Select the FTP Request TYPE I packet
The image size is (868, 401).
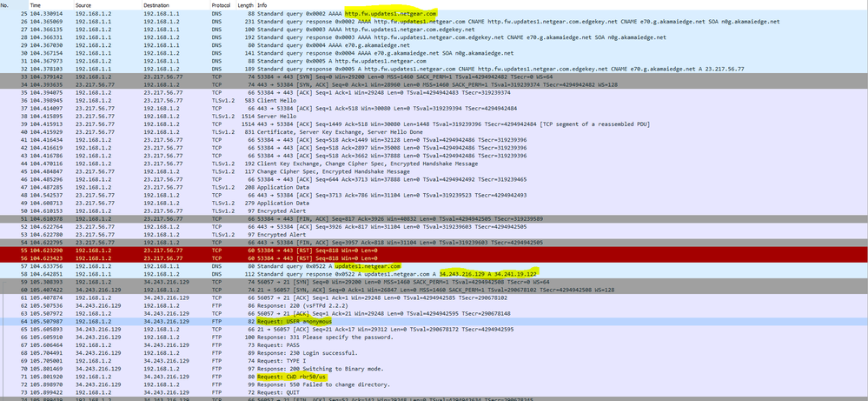434,360
